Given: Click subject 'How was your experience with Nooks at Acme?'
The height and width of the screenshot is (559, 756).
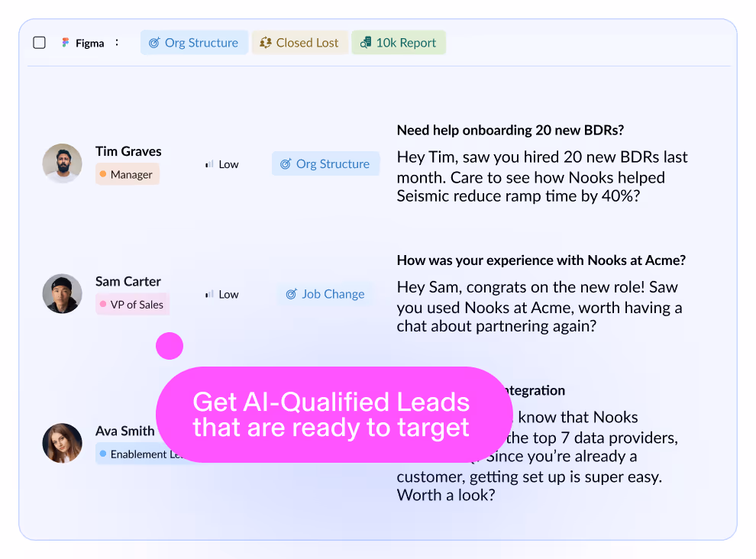Looking at the screenshot, I should pos(541,261).
